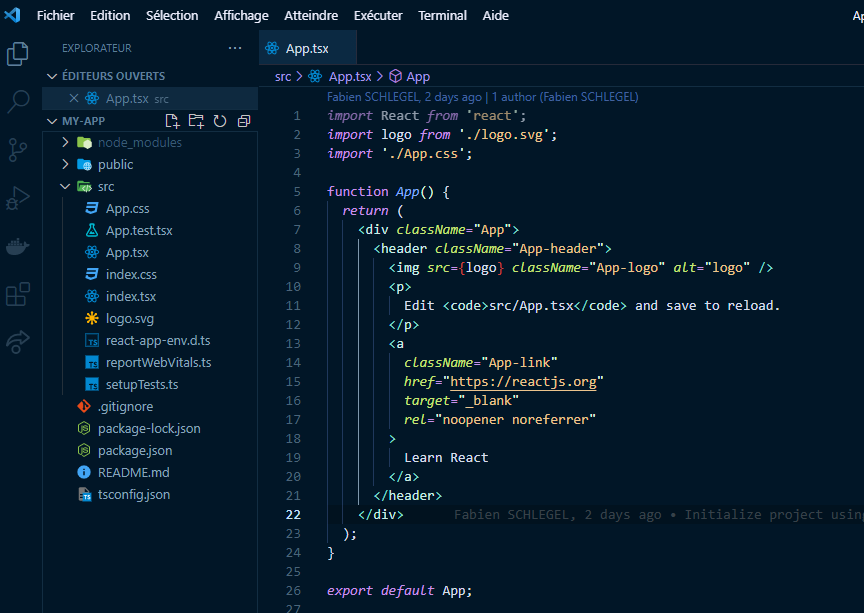Open the Search view in activity bar
Screen dimensions: 864x613
click(x=18, y=101)
